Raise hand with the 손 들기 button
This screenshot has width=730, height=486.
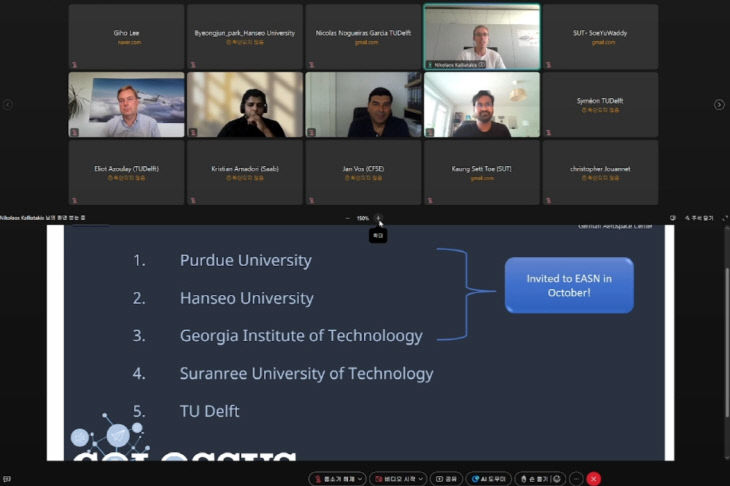[534, 479]
